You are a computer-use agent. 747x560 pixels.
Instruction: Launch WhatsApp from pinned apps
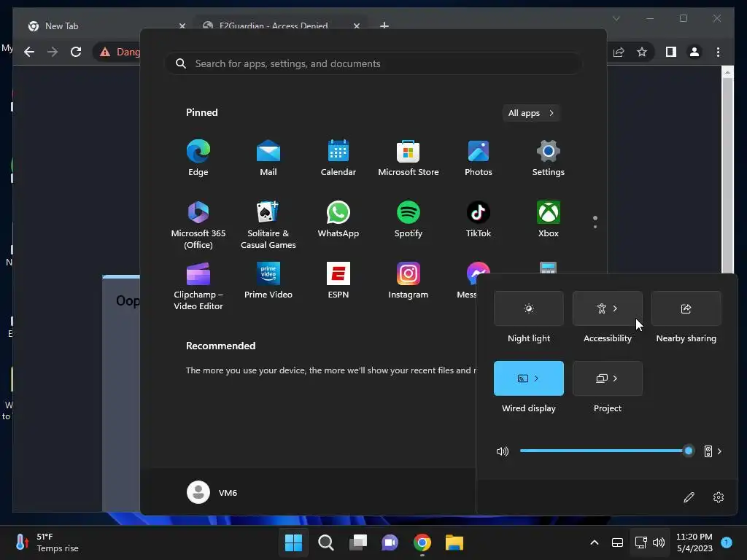338,219
